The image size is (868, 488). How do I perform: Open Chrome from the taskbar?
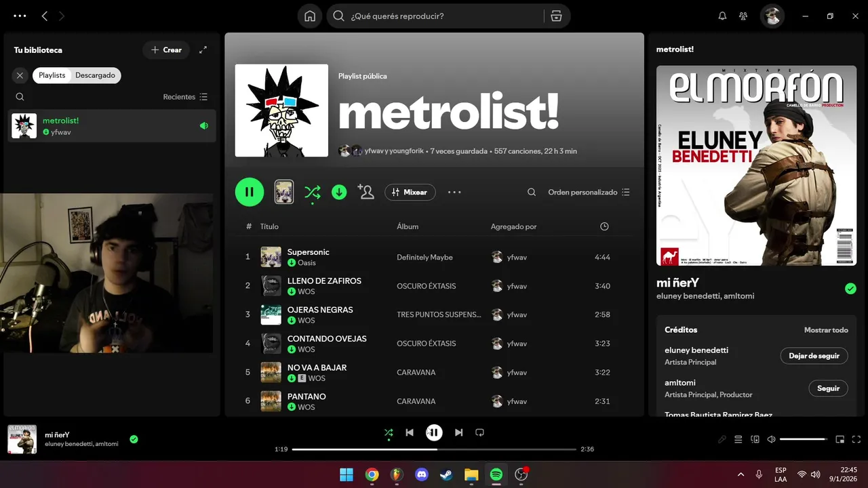click(x=372, y=474)
